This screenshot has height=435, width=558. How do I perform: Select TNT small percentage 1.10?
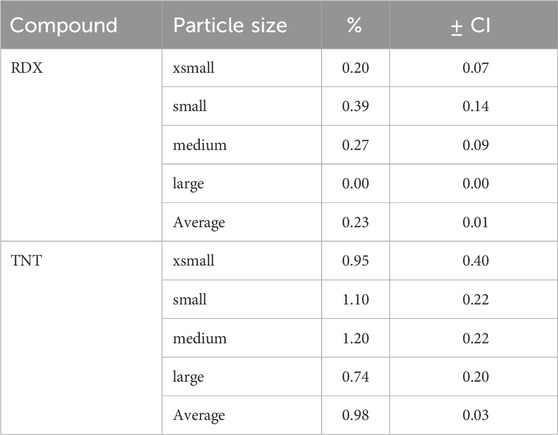coord(356,299)
